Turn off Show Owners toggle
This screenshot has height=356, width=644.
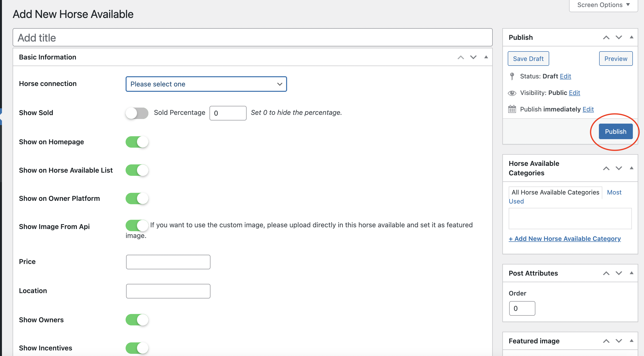[137, 320]
